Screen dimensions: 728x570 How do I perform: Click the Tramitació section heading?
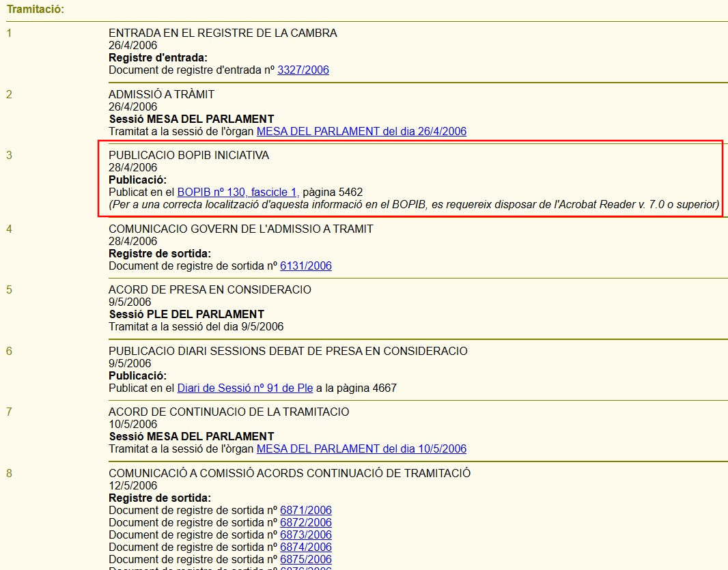(x=36, y=10)
